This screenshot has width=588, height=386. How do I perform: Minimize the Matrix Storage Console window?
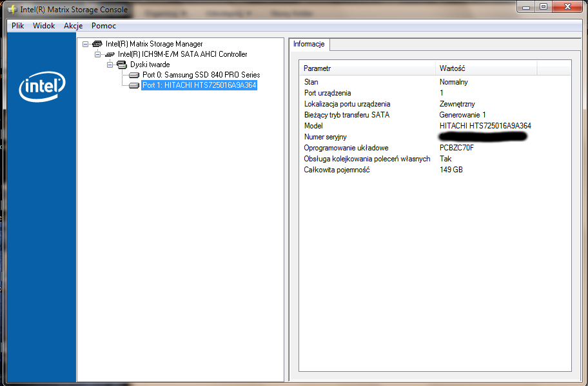tap(525, 6)
